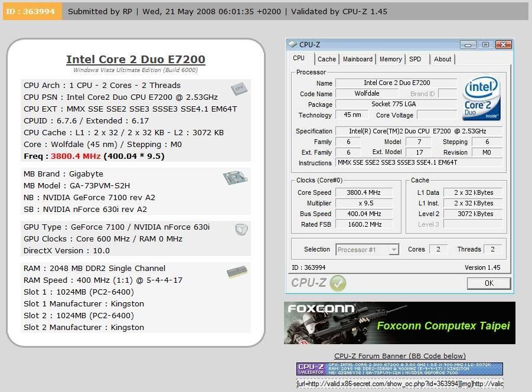
Task: Open the Foxconn Computex Taipei banner
Action: coord(400,323)
